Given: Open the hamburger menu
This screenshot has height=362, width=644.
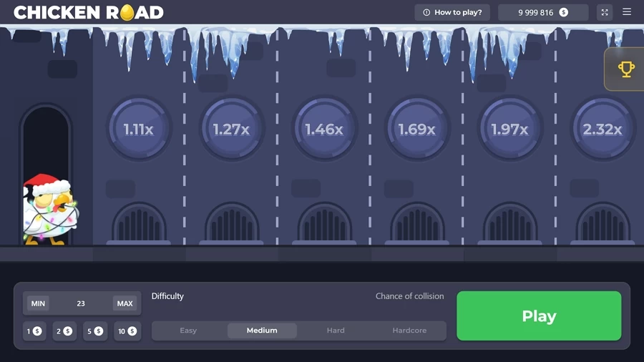Looking at the screenshot, I should (627, 12).
